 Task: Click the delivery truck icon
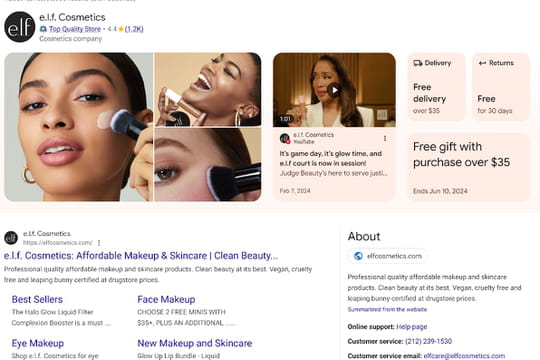[418, 63]
